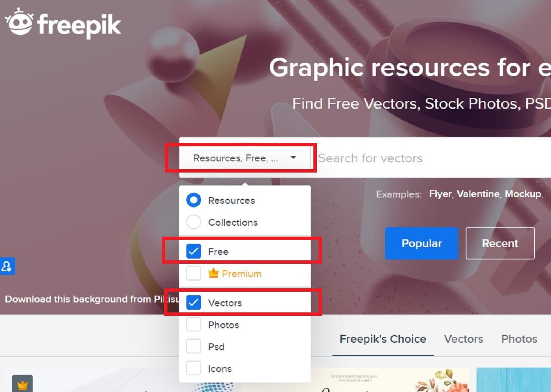Select the Resources radio button
The image size is (551, 392).
click(194, 200)
